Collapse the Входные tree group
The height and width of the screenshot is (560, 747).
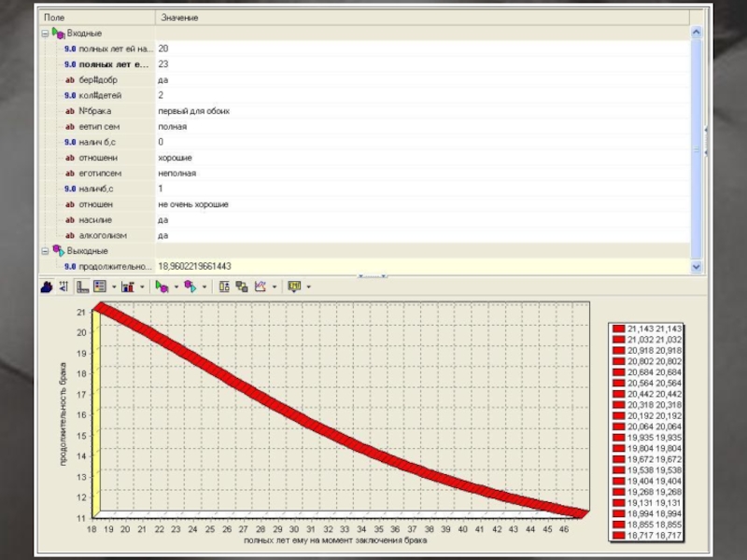(44, 33)
